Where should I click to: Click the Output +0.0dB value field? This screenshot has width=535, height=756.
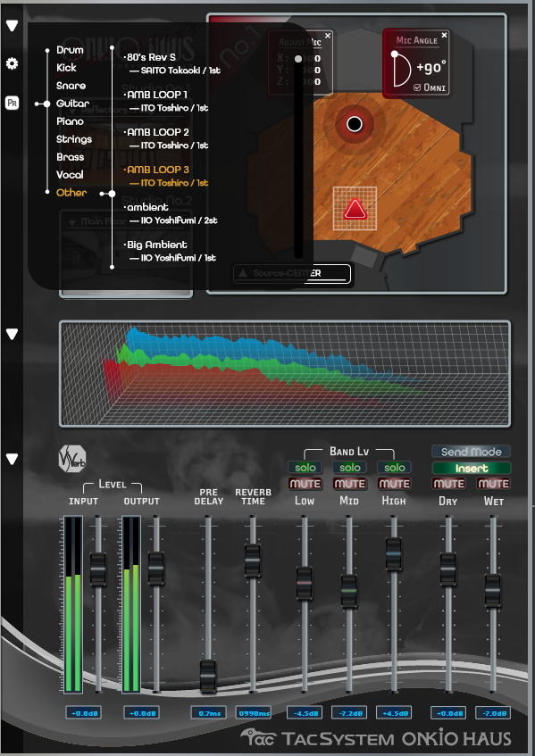click(141, 712)
